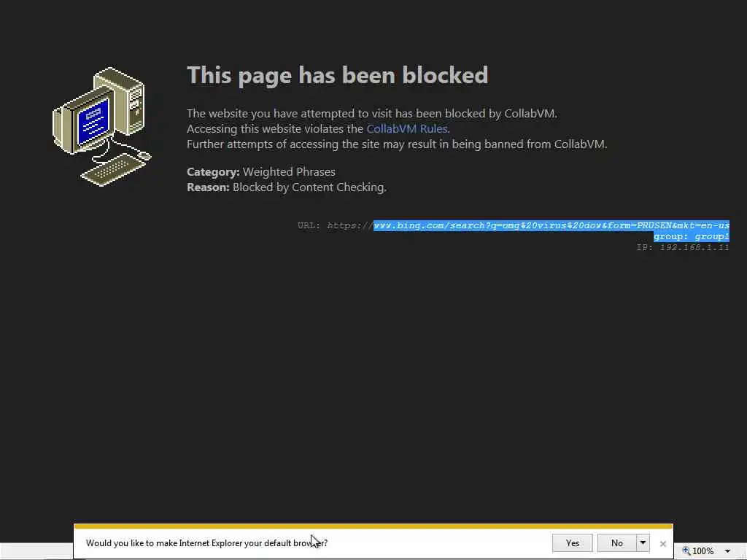
Task: Click the 'Would you like to make Internet Explorer' message
Action: [x=206, y=542]
